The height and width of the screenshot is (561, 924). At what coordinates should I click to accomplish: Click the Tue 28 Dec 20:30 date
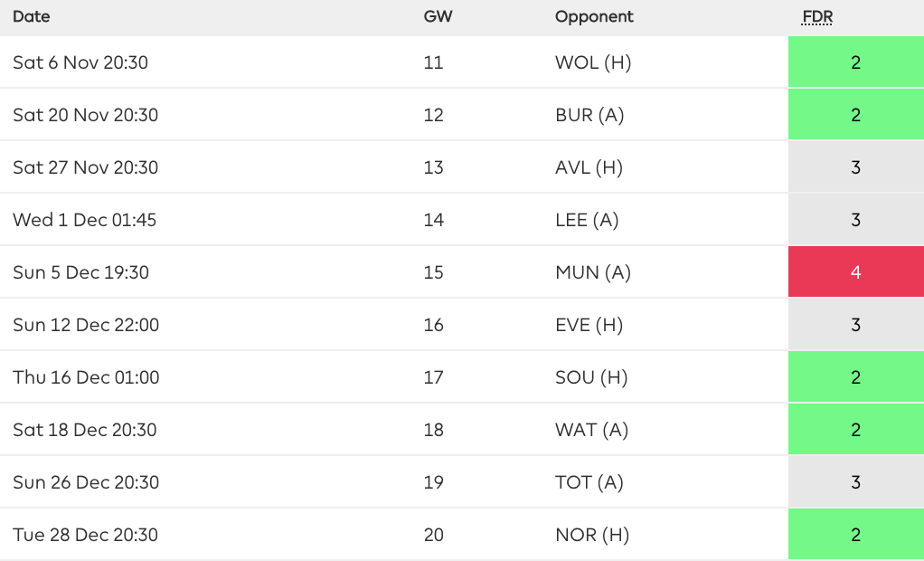[85, 535]
